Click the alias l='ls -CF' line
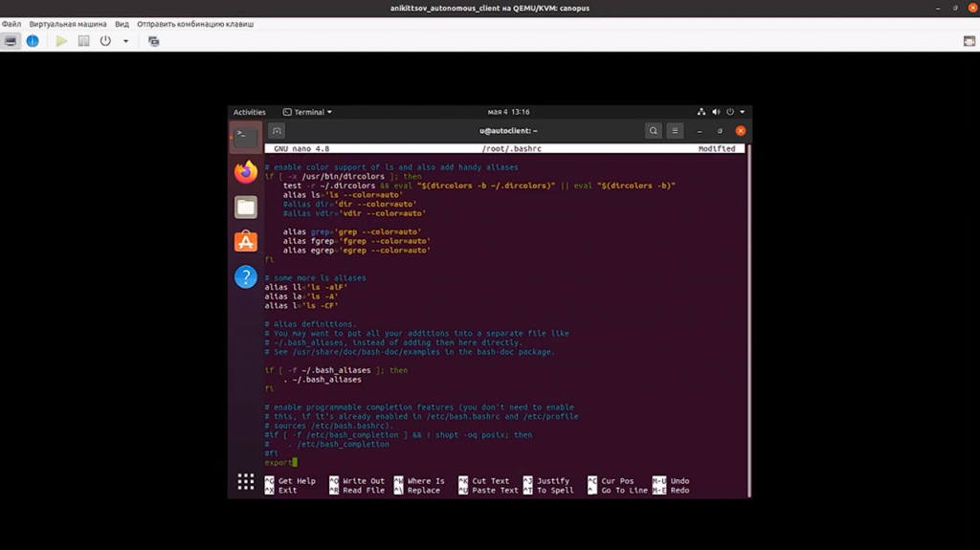 pos(301,306)
